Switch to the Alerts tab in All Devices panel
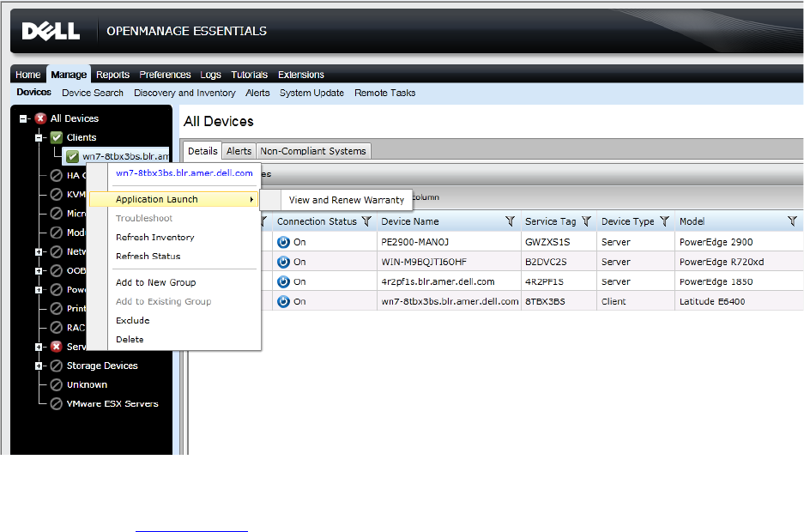 point(239,151)
